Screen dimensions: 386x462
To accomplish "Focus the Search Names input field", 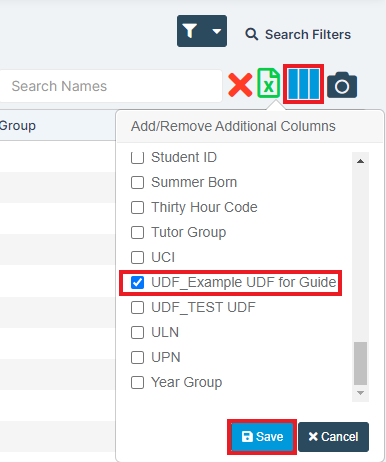I will pos(111,86).
